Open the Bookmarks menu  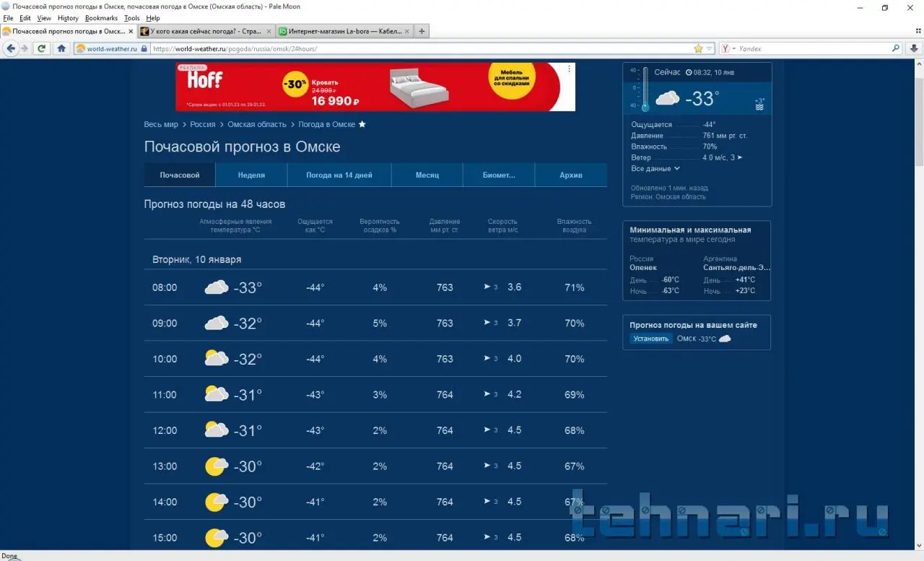click(x=101, y=18)
